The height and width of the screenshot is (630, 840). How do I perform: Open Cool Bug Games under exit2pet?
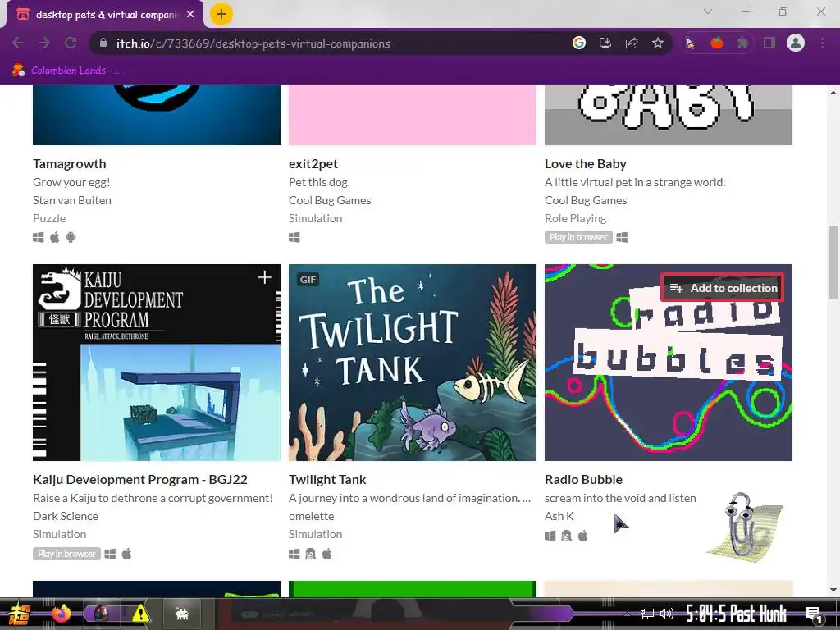pos(330,200)
